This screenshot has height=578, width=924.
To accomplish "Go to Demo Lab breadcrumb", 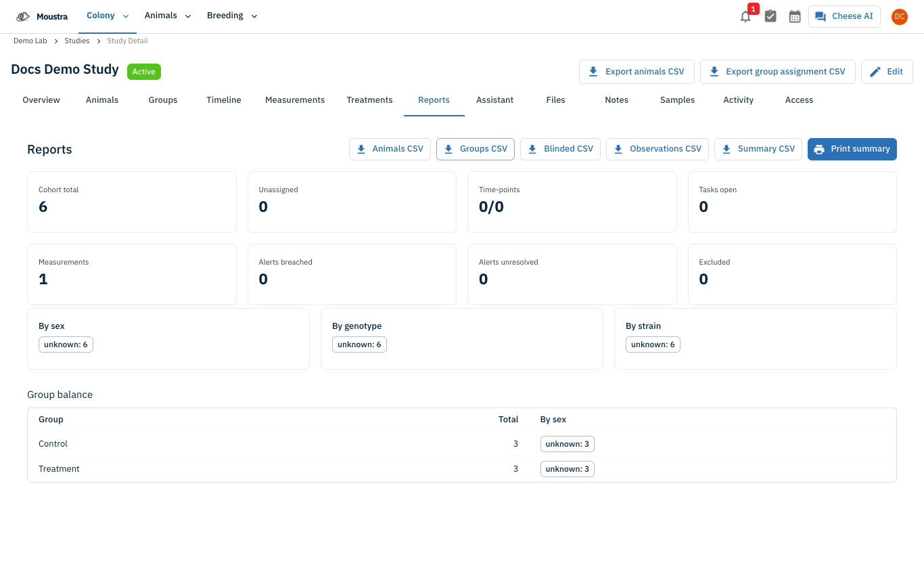I will point(30,41).
